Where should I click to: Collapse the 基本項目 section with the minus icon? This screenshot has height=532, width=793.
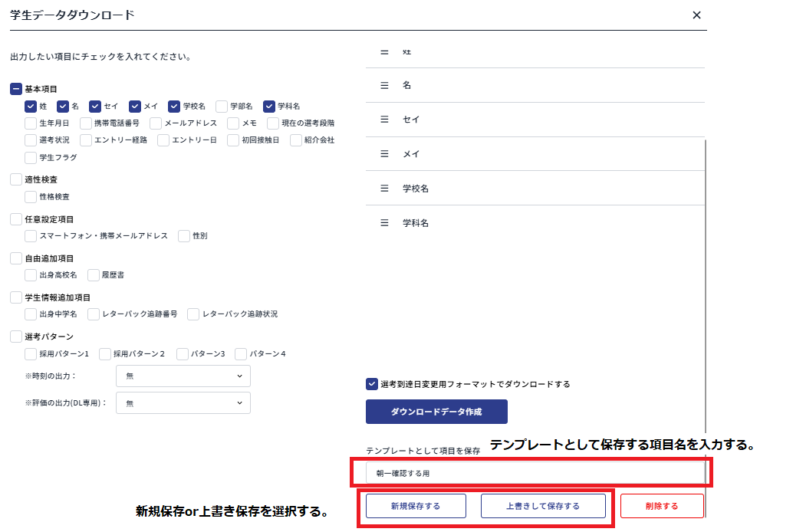tap(15, 88)
